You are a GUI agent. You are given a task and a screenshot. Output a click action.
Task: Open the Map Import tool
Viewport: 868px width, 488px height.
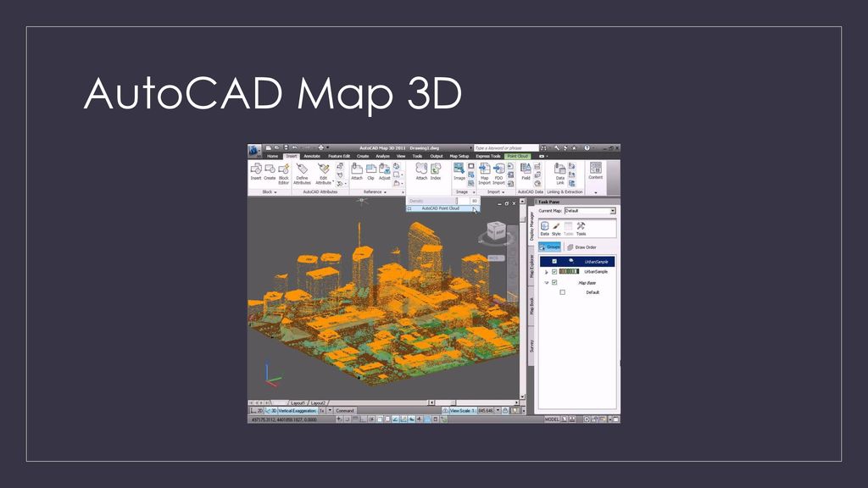[484, 173]
